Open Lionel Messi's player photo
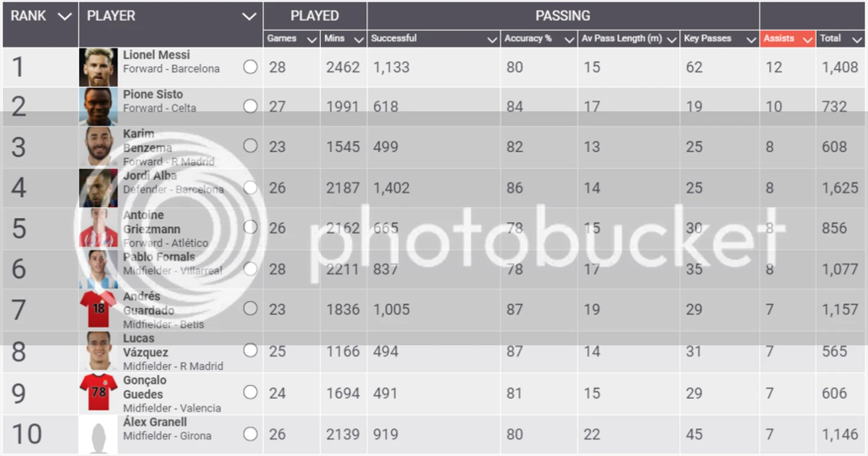Screen dimensions: 868x456 coord(99,67)
